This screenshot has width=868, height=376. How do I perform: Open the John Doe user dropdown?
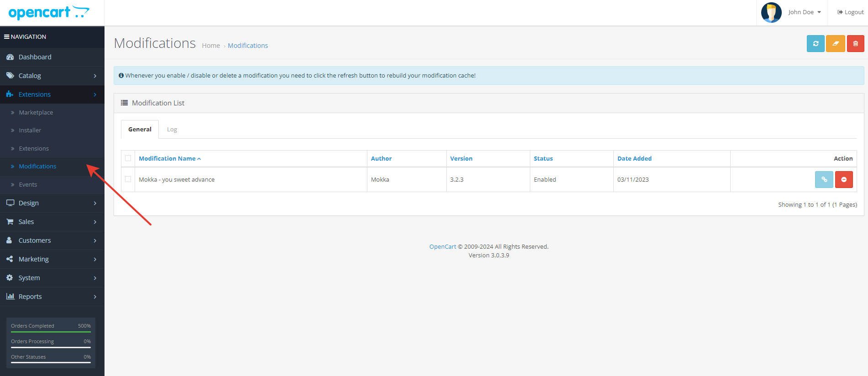[804, 12]
